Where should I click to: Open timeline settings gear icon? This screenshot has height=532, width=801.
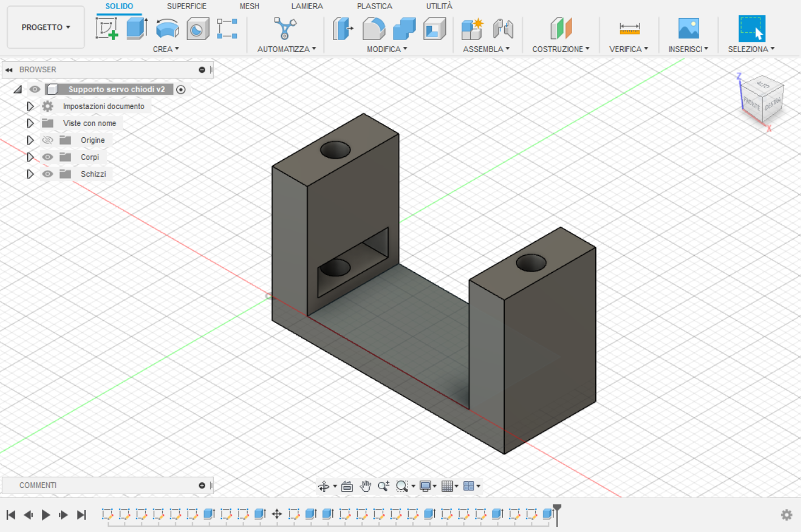[786, 514]
